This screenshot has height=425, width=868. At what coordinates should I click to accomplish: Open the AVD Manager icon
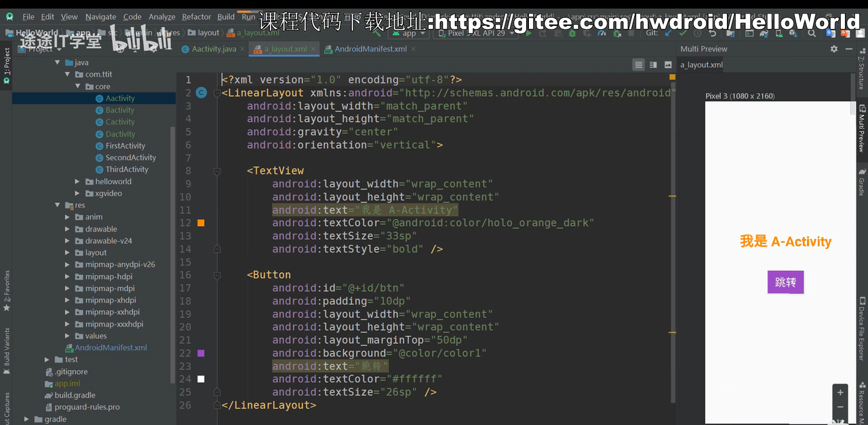coord(779,33)
